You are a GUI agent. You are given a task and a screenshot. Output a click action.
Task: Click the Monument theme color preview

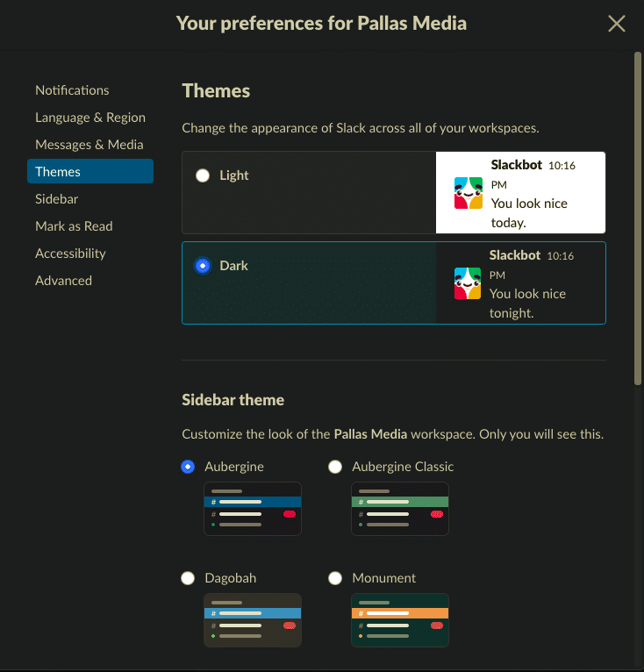coord(400,620)
